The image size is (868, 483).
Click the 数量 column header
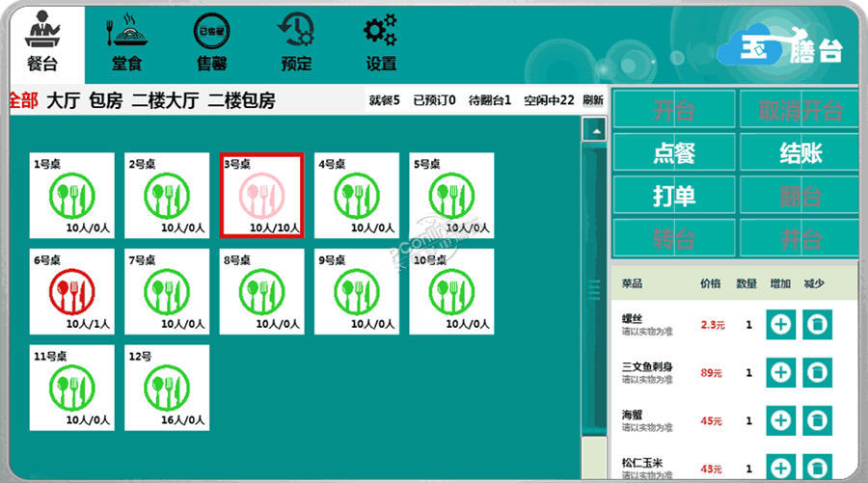[746, 283]
